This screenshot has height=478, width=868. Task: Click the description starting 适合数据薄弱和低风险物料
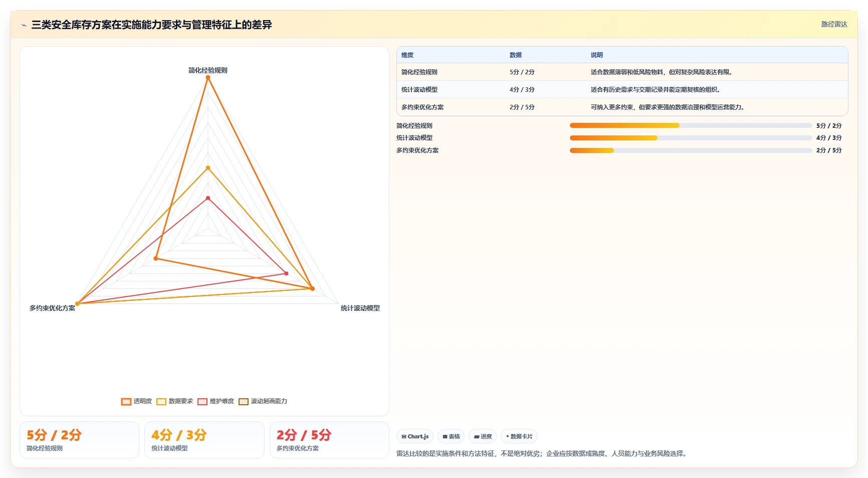663,72
